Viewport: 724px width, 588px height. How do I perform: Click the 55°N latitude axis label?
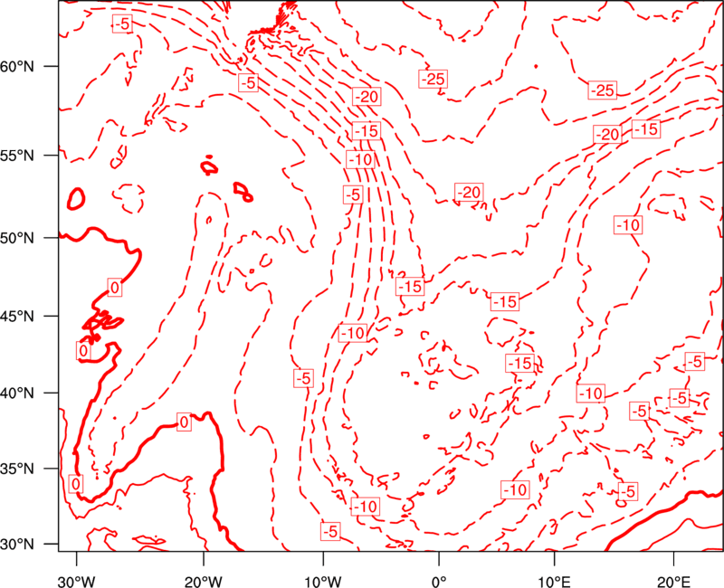coord(17,156)
